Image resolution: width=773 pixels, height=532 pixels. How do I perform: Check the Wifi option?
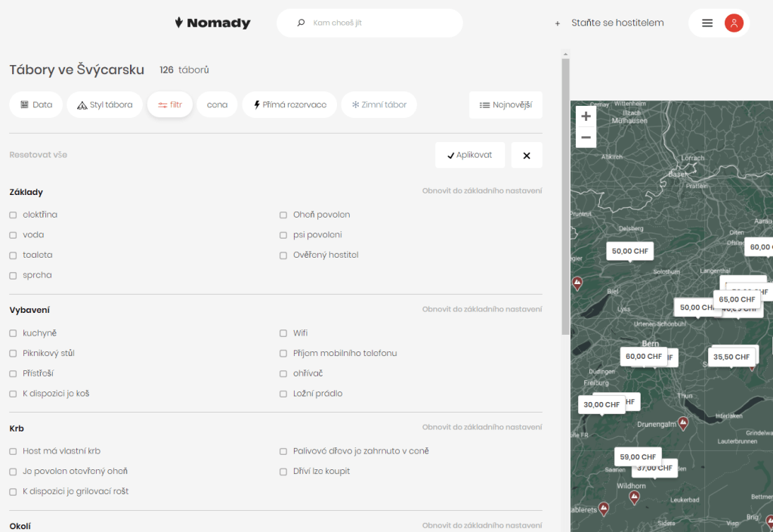click(x=283, y=333)
